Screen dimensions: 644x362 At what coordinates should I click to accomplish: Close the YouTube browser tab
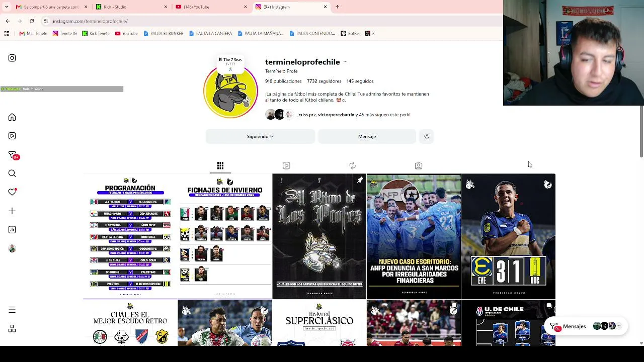pyautogui.click(x=246, y=7)
